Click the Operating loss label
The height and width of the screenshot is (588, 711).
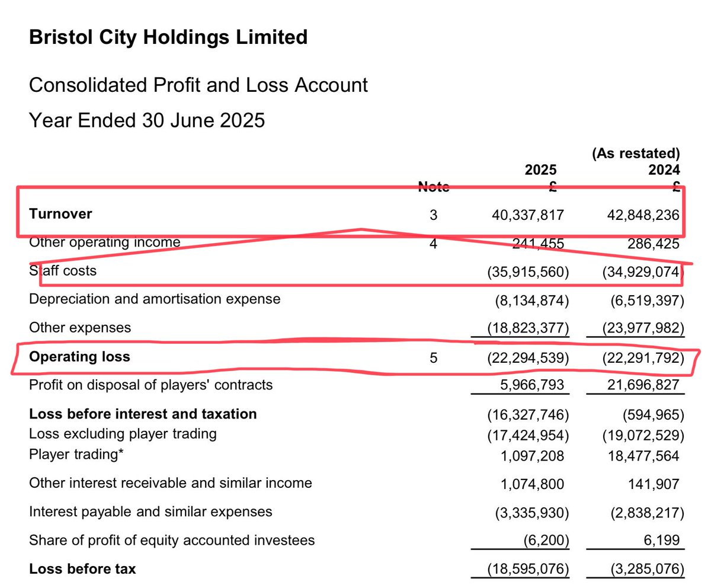coord(79,357)
